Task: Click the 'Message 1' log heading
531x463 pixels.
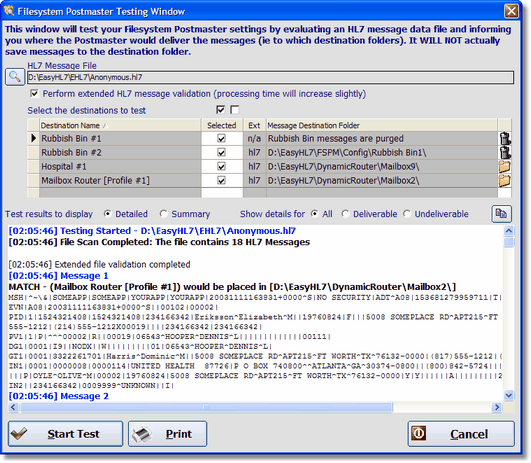Action: point(58,276)
